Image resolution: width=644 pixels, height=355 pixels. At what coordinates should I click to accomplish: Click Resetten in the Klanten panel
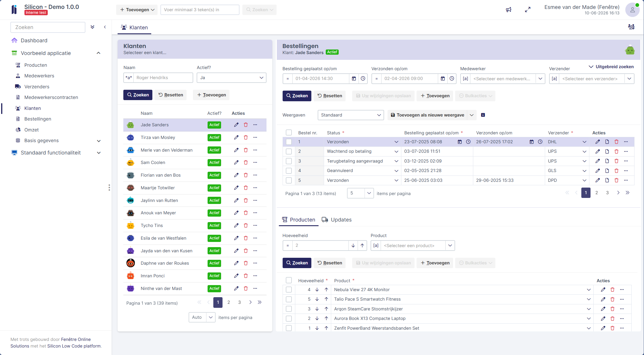(171, 95)
